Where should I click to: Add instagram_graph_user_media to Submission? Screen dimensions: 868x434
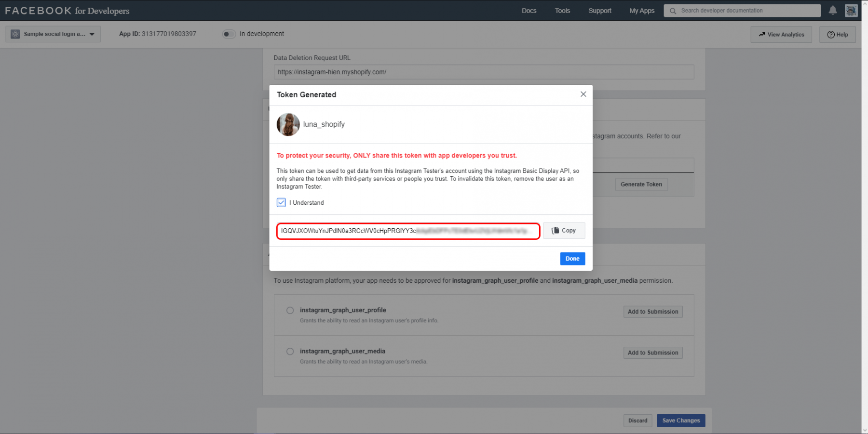point(653,353)
